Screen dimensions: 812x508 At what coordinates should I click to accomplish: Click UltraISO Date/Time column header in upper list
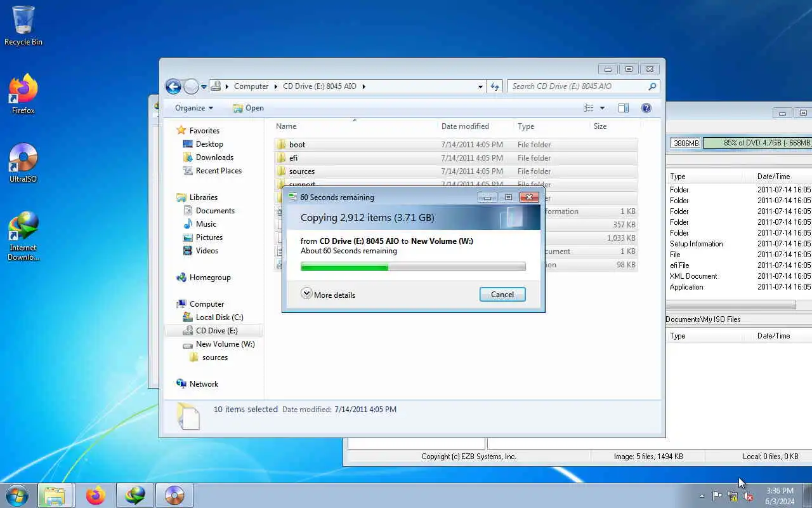pos(773,177)
